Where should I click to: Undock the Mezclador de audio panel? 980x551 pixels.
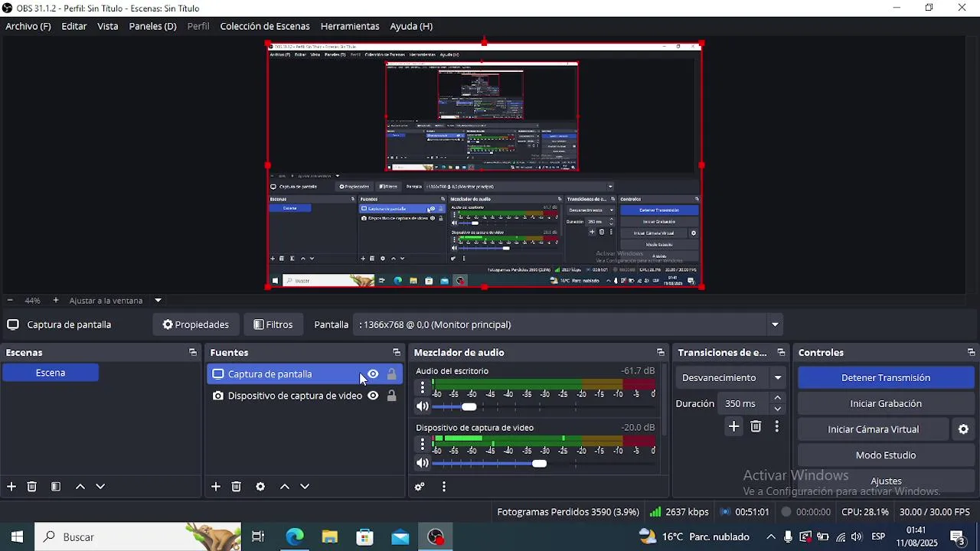[x=661, y=353]
